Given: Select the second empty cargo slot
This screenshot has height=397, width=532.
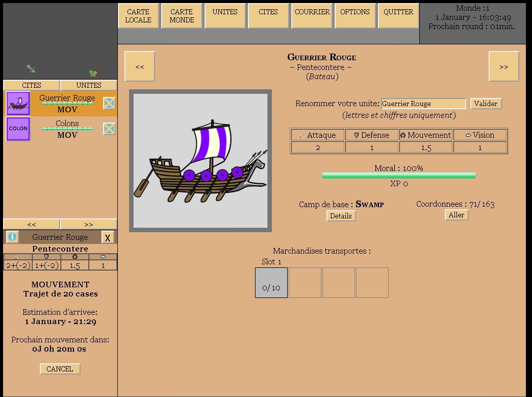Looking at the screenshot, I should coord(305,283).
